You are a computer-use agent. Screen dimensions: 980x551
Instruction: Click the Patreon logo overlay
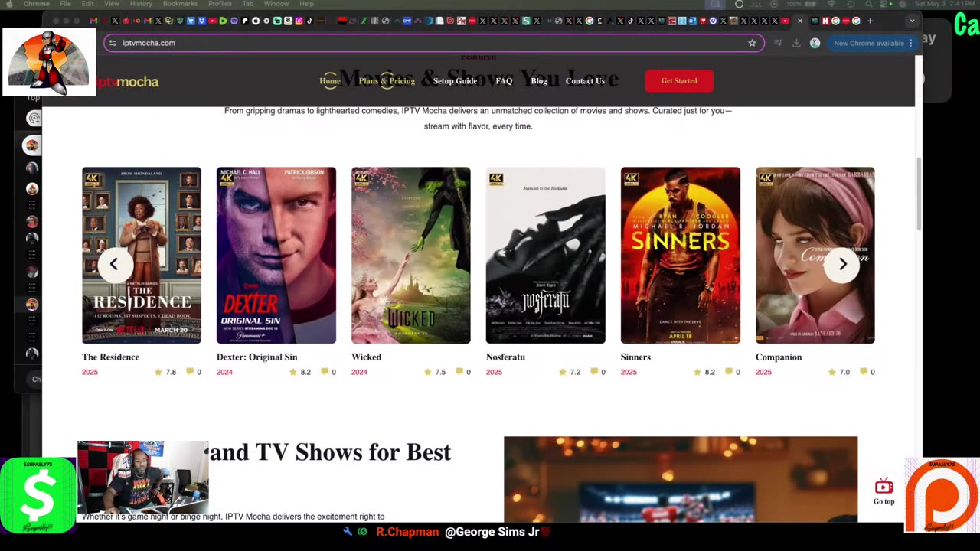tap(942, 495)
